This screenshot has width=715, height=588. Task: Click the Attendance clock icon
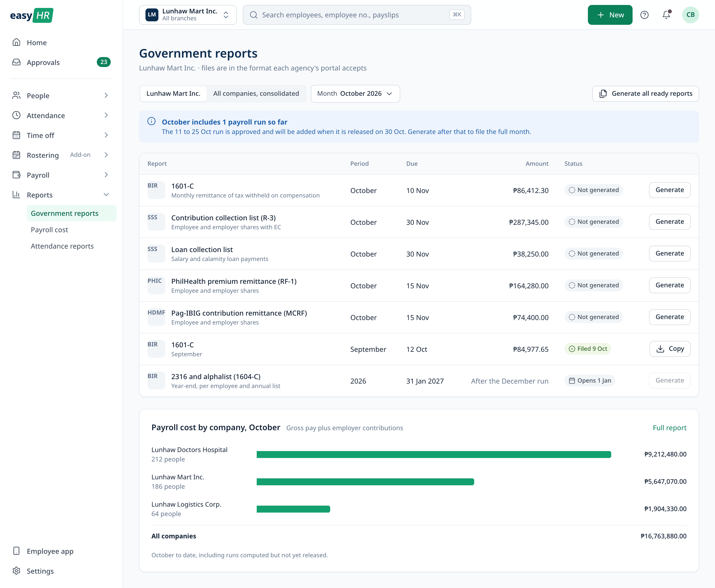pyautogui.click(x=16, y=116)
